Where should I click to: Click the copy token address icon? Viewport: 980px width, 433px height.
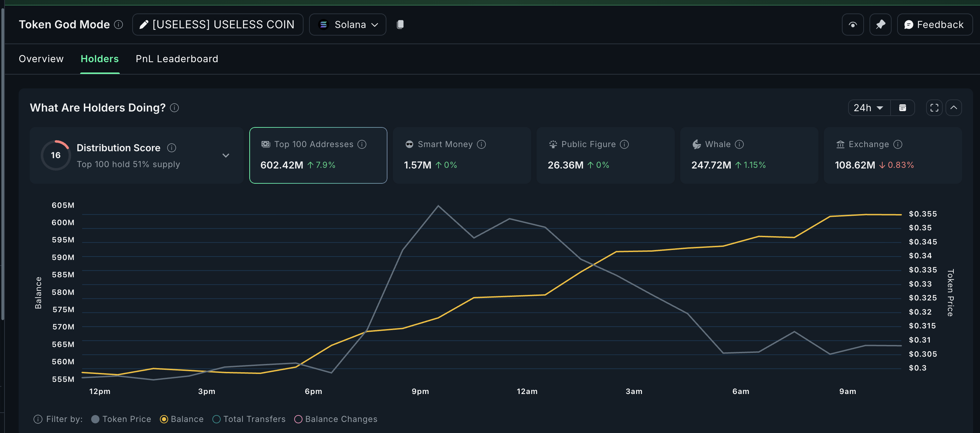click(x=400, y=25)
